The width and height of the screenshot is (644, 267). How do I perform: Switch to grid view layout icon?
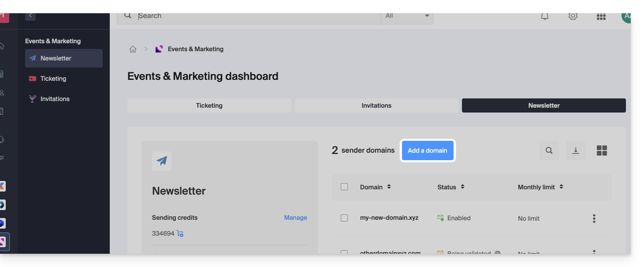tap(602, 150)
